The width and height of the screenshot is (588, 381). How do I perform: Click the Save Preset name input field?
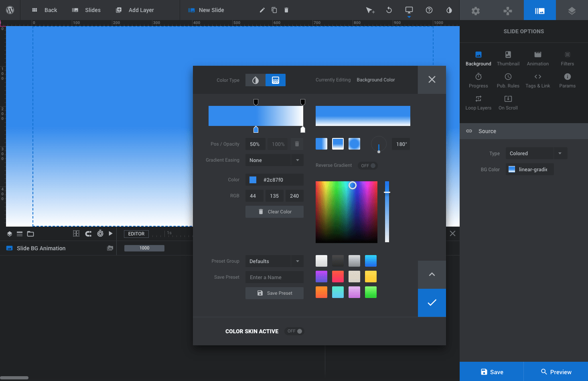[x=274, y=277]
